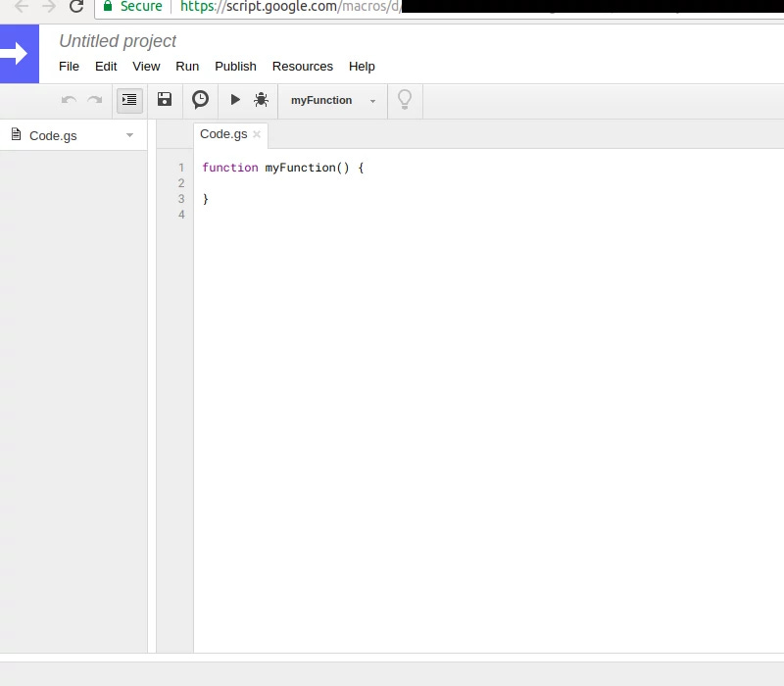The width and height of the screenshot is (784, 686).
Task: Run the script with the play icon
Action: [x=234, y=99]
